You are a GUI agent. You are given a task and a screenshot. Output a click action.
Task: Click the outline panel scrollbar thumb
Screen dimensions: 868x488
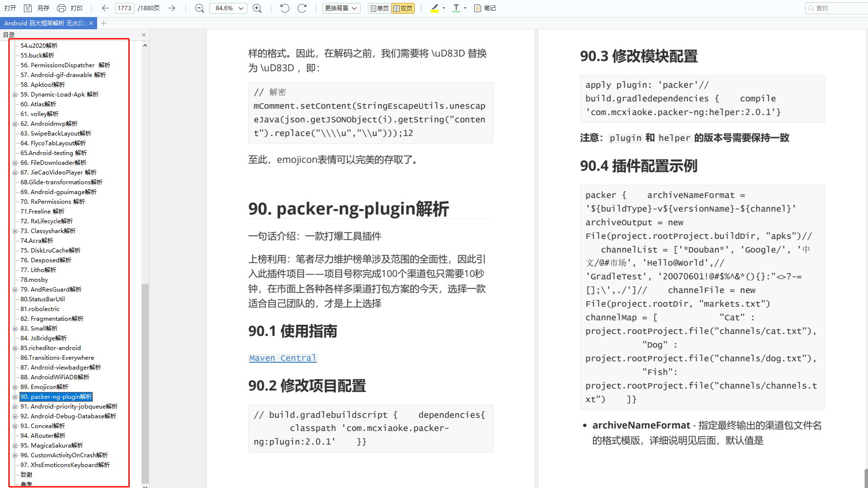coord(145,383)
